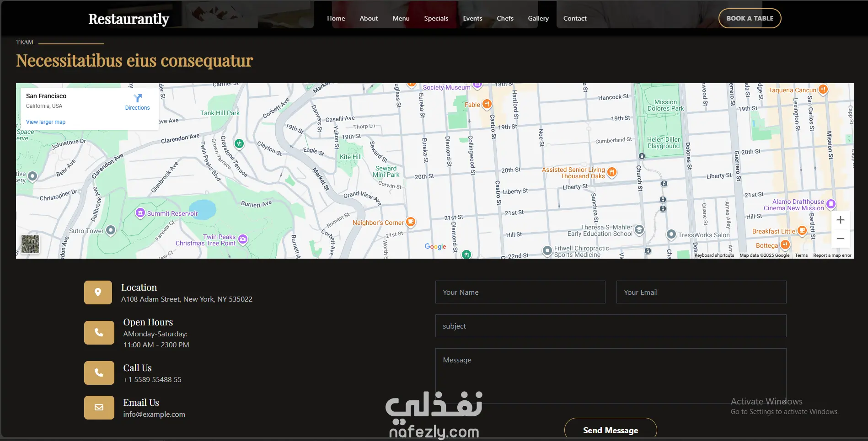This screenshot has width=868, height=441.
Task: Click the Book a Table button
Action: [x=750, y=18]
